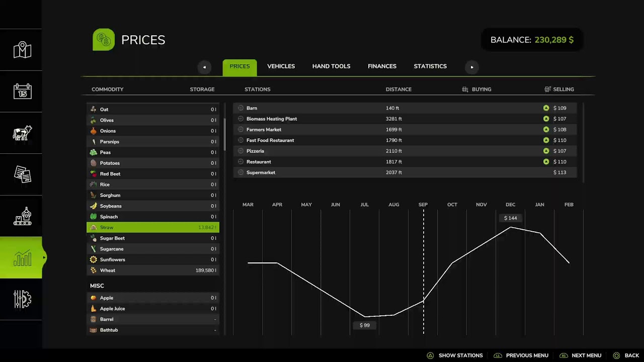
Task: Click the green Prices header coin icon
Action: (x=104, y=40)
